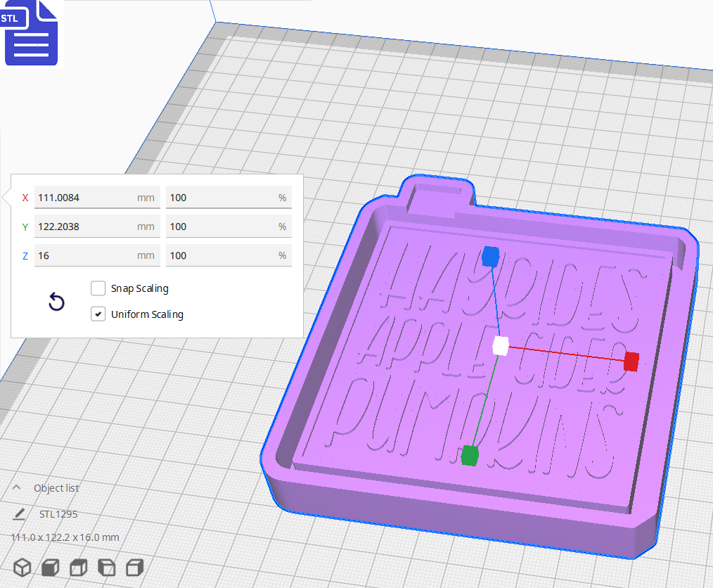Reset scaling with the circular arrow icon
This screenshot has width=713, height=588.
pyautogui.click(x=56, y=301)
